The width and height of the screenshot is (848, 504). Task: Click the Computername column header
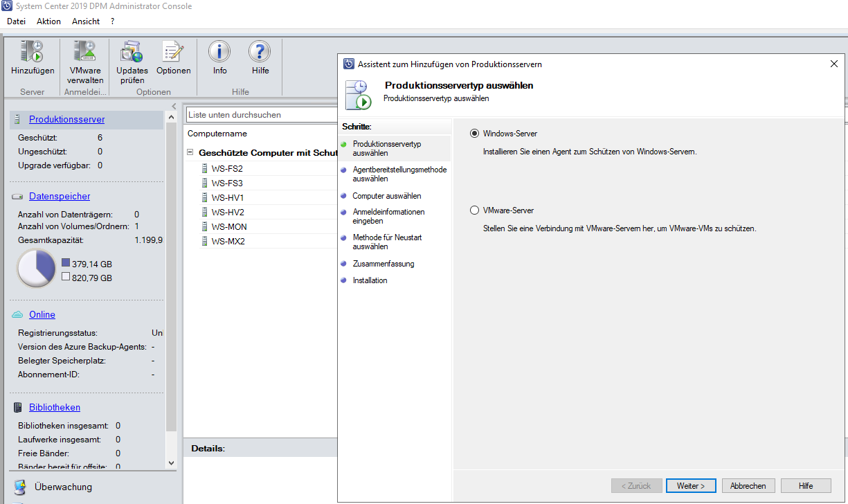click(217, 134)
